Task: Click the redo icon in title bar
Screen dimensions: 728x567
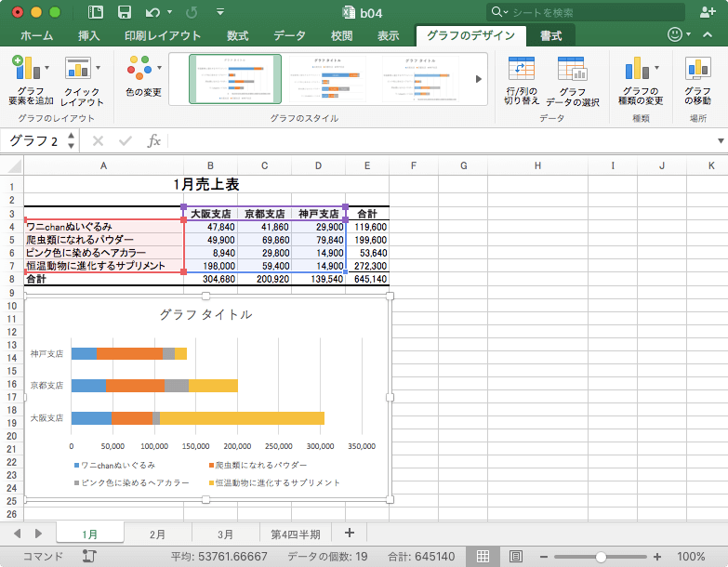Action: (x=192, y=12)
